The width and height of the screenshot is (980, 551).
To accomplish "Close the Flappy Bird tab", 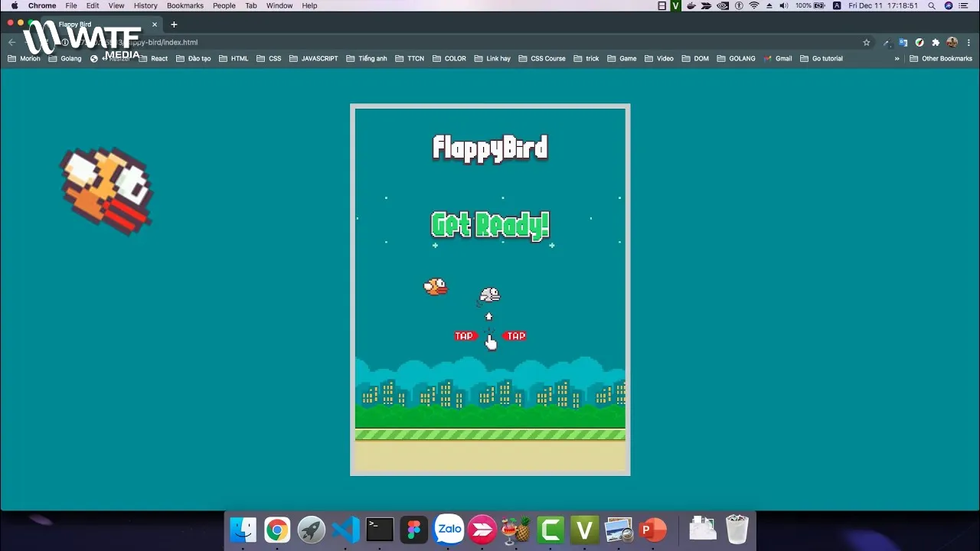I will coord(154,24).
